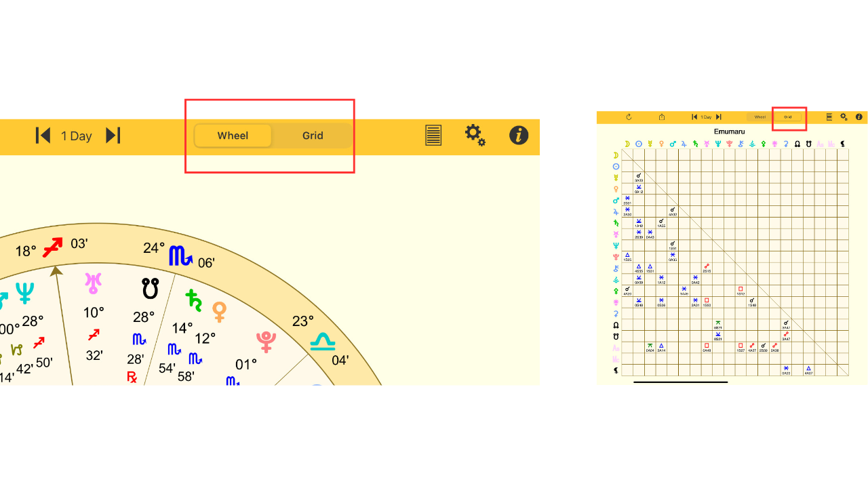Viewport: 868px width, 488px height.
Task: Click the blue Scorpio sign beside 24°
Action: (x=180, y=256)
